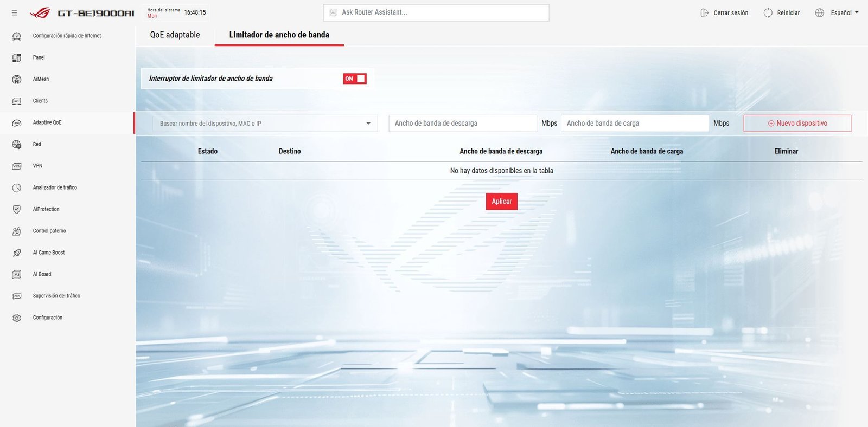Click the ROG logo icon
This screenshot has width=868, height=427.
pyautogui.click(x=40, y=13)
